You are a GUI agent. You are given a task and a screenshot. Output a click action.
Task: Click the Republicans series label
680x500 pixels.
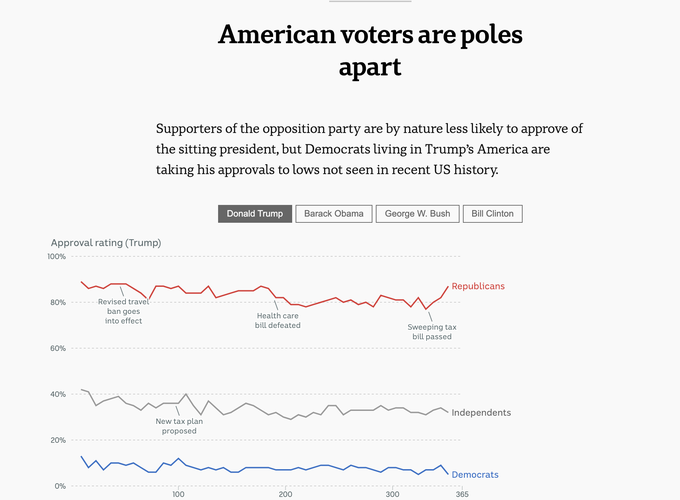pyautogui.click(x=478, y=286)
